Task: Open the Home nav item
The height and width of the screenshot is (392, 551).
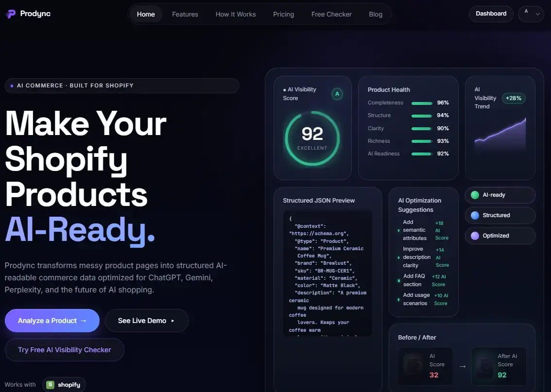Action: 145,15
